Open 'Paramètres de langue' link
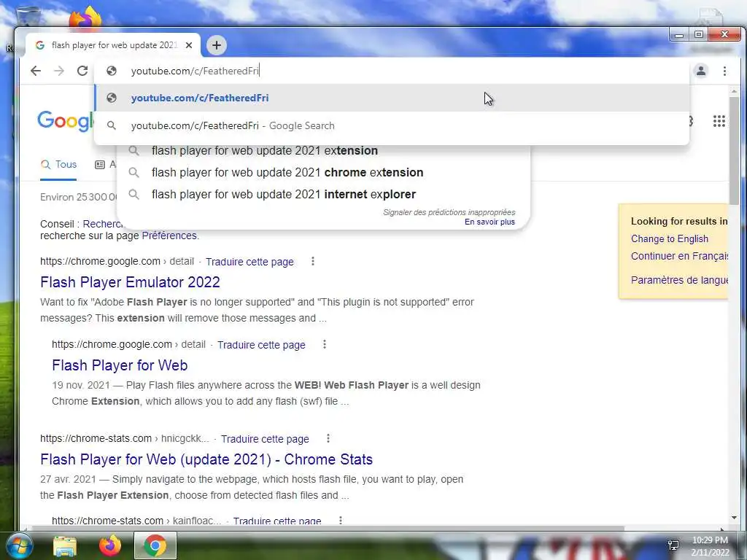This screenshot has width=747, height=560. [x=679, y=280]
